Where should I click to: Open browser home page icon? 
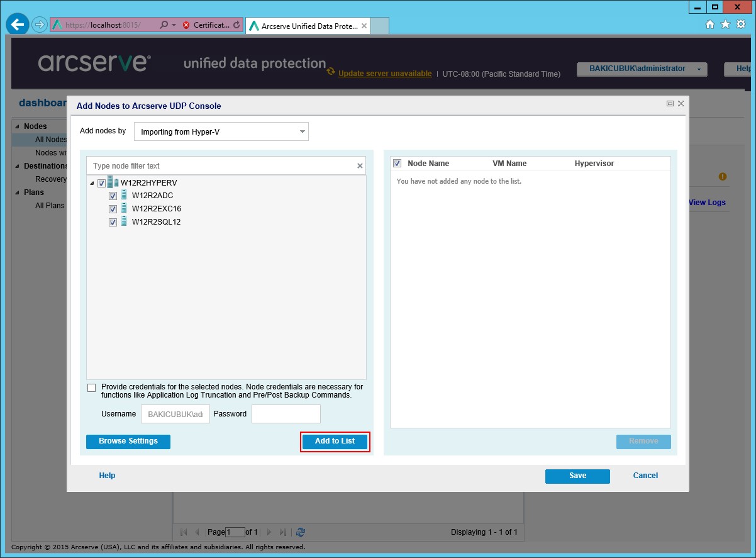pyautogui.click(x=710, y=25)
